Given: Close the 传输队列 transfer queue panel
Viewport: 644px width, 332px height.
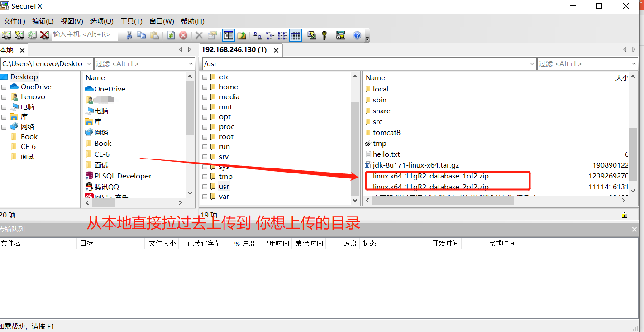Looking at the screenshot, I should point(634,230).
